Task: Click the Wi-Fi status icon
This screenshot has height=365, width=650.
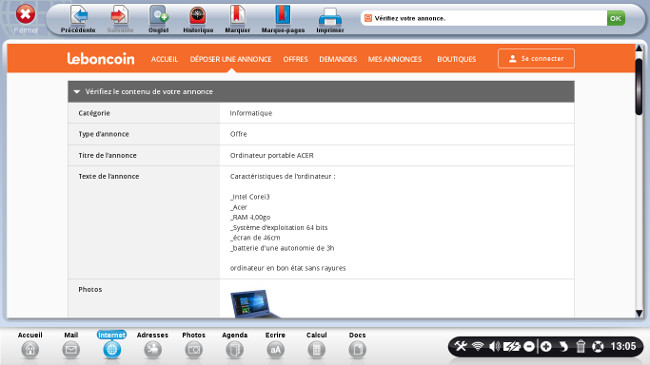Action: [478, 346]
